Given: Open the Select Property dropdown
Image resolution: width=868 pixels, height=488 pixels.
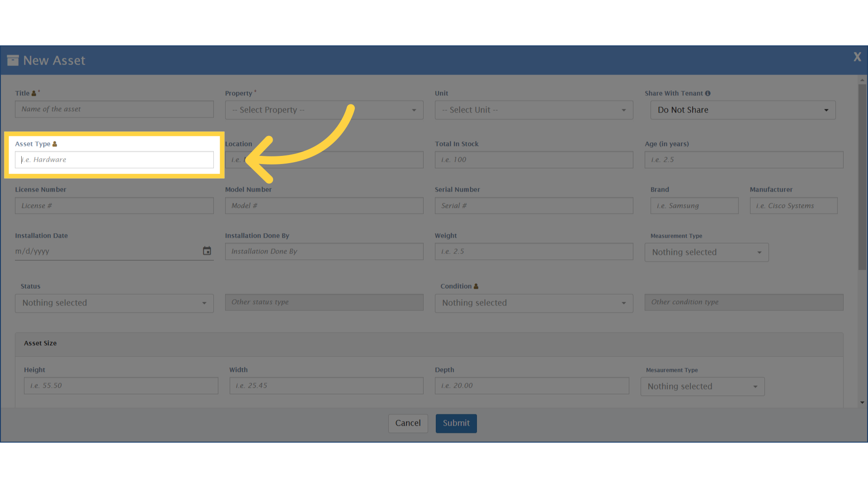Looking at the screenshot, I should pos(324,110).
